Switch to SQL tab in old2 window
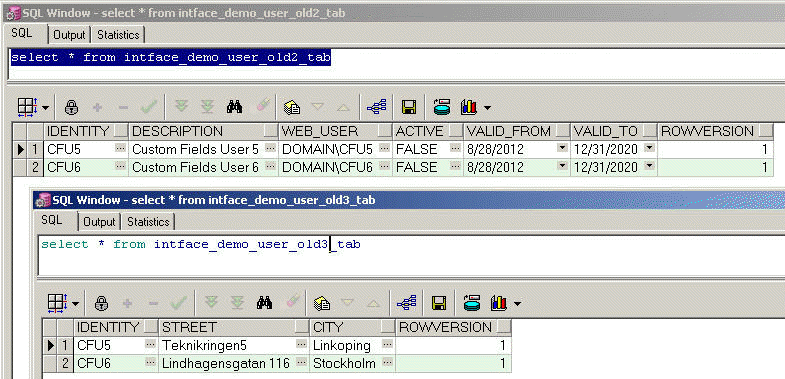 pyautogui.click(x=22, y=34)
